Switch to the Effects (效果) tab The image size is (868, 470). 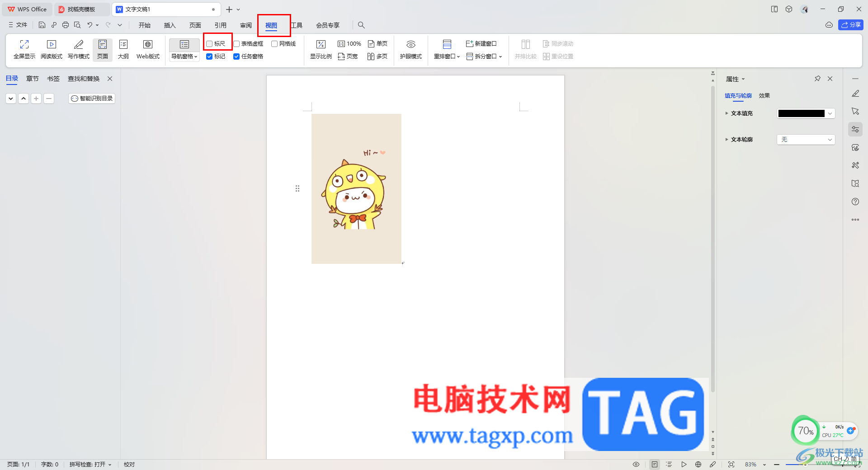[764, 96]
